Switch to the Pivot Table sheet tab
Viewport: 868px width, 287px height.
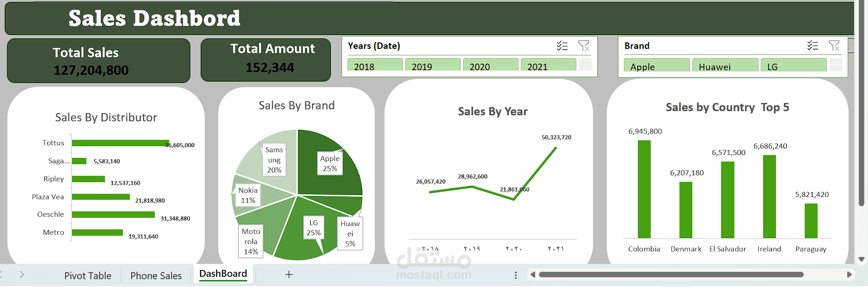coord(88,275)
